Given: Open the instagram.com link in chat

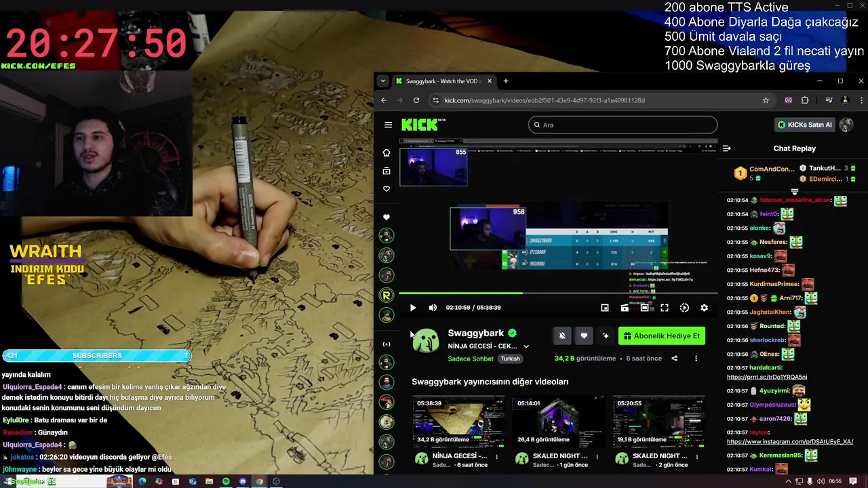Looking at the screenshot, I should pos(790,442).
